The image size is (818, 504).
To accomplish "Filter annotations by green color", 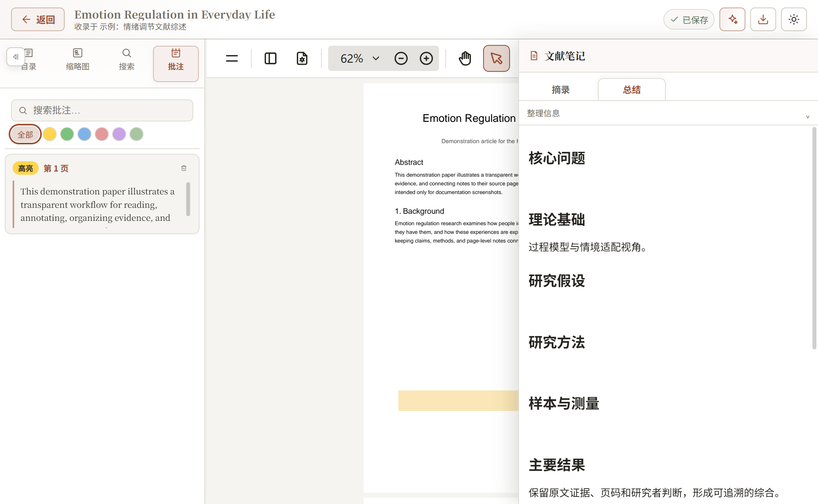I will pos(67,134).
